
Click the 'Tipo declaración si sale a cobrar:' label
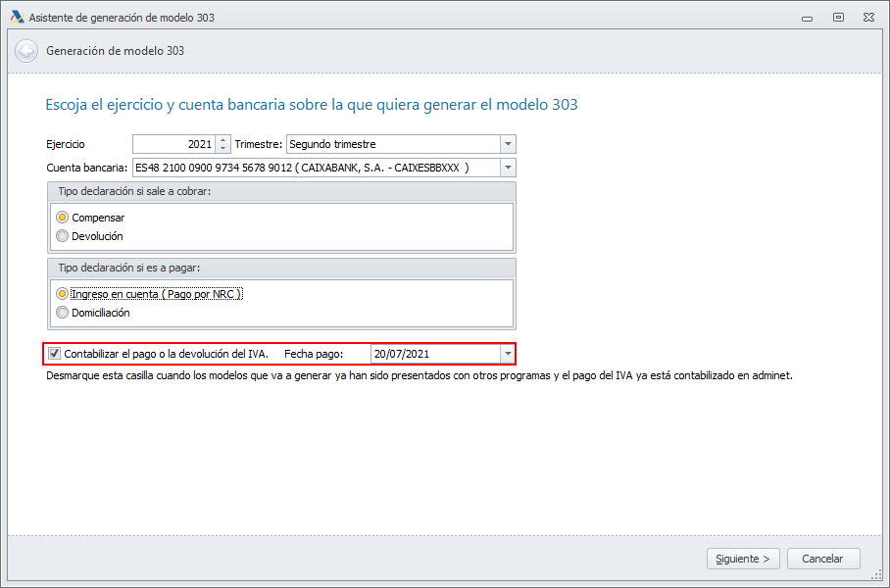(x=134, y=191)
